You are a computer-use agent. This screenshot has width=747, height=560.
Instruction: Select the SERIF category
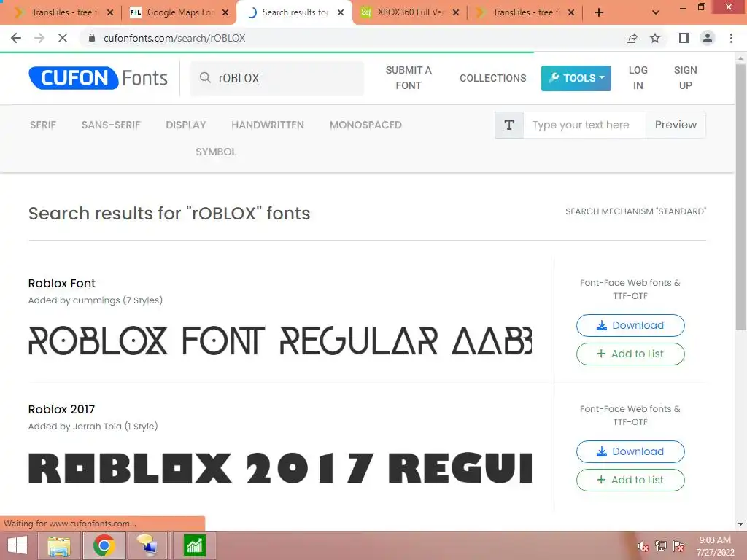coord(43,125)
